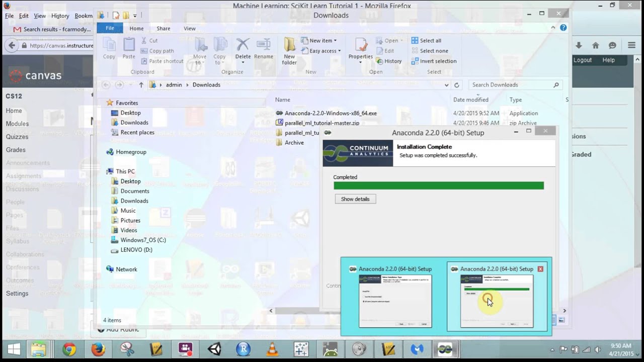This screenshot has width=644, height=362.
Task: Show hidden system tray icons
Action: (553, 349)
